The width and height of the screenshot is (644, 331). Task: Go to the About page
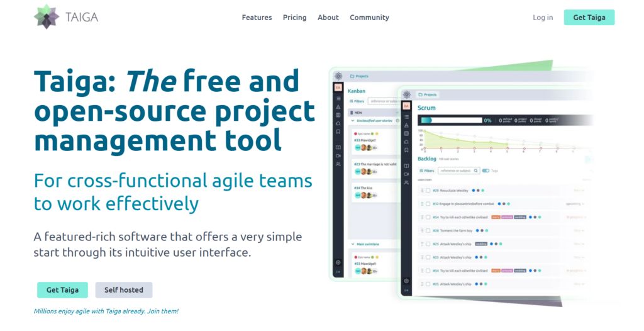coord(328,17)
